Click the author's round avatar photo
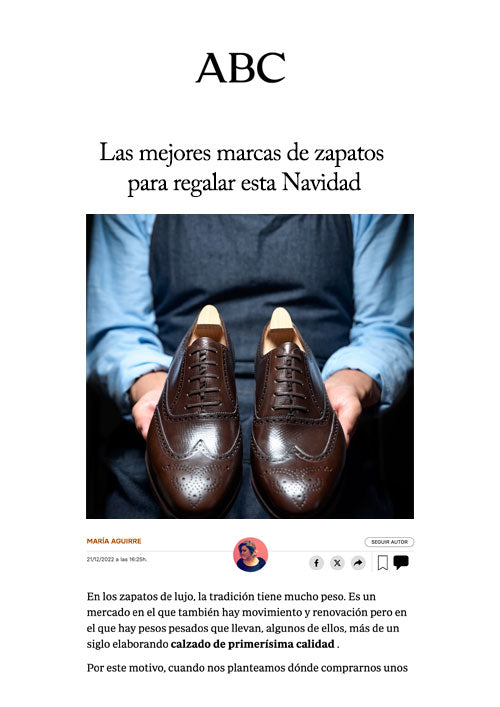Screen dimensions: 500x707 tap(250, 554)
